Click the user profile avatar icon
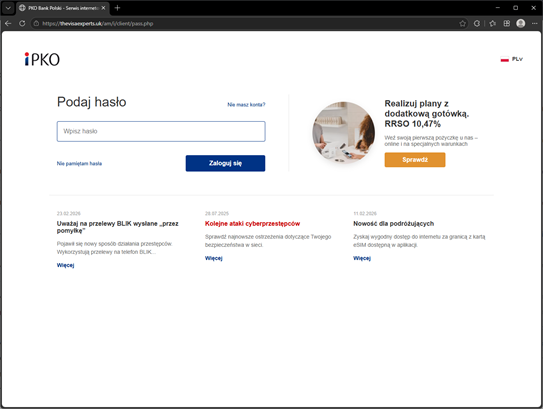The image size is (543, 409). [520, 23]
